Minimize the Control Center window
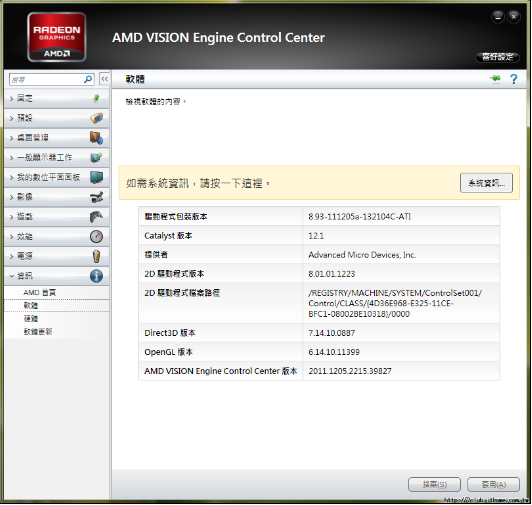The image size is (532, 505). (498, 17)
